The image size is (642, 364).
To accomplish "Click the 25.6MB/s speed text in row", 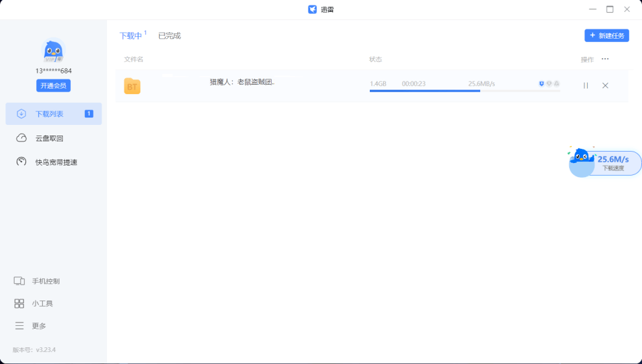I will (x=481, y=83).
